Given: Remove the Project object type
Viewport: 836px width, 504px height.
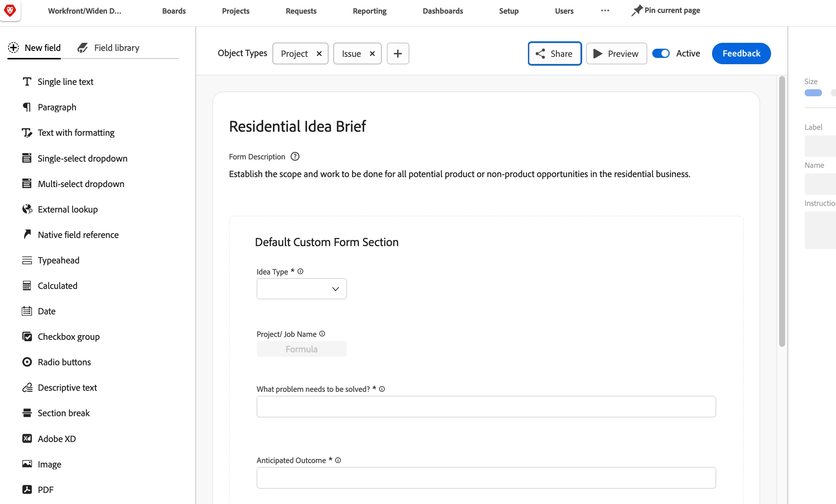Looking at the screenshot, I should (x=319, y=54).
